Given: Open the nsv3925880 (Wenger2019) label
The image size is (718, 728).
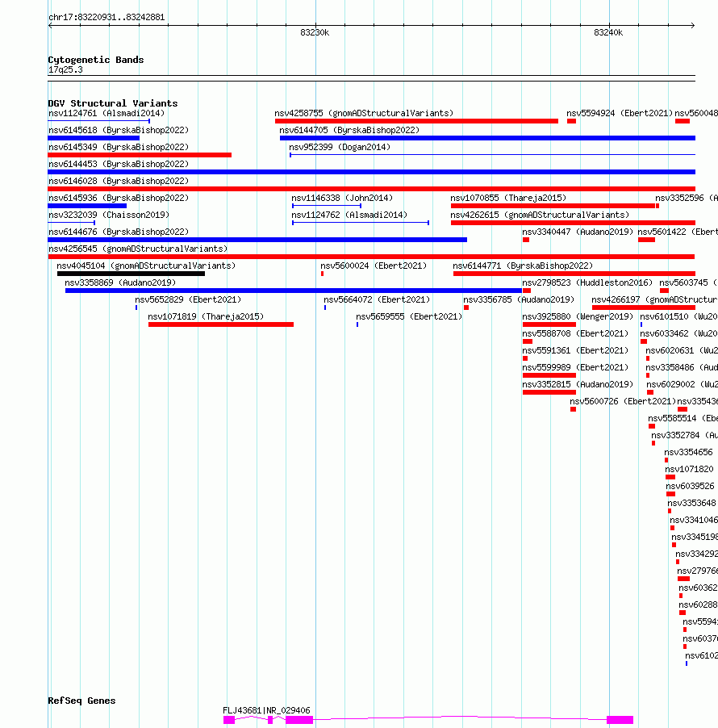Looking at the screenshot, I should tap(578, 316).
